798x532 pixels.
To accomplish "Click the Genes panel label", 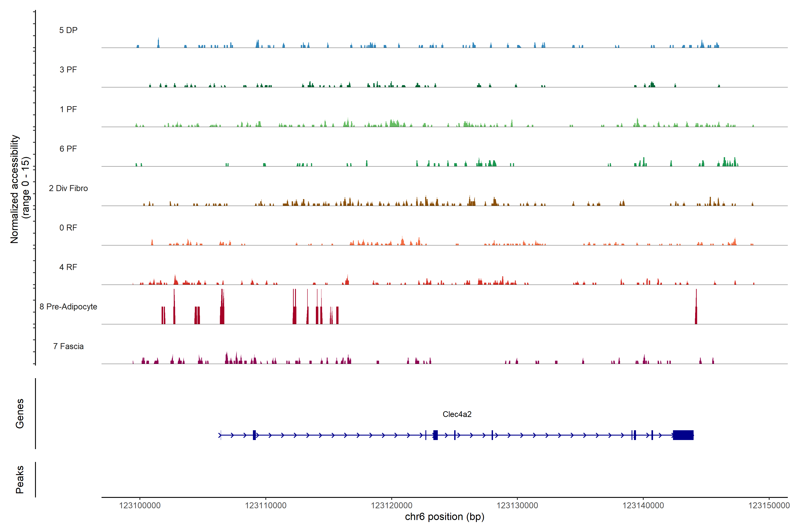I will click(x=20, y=414).
